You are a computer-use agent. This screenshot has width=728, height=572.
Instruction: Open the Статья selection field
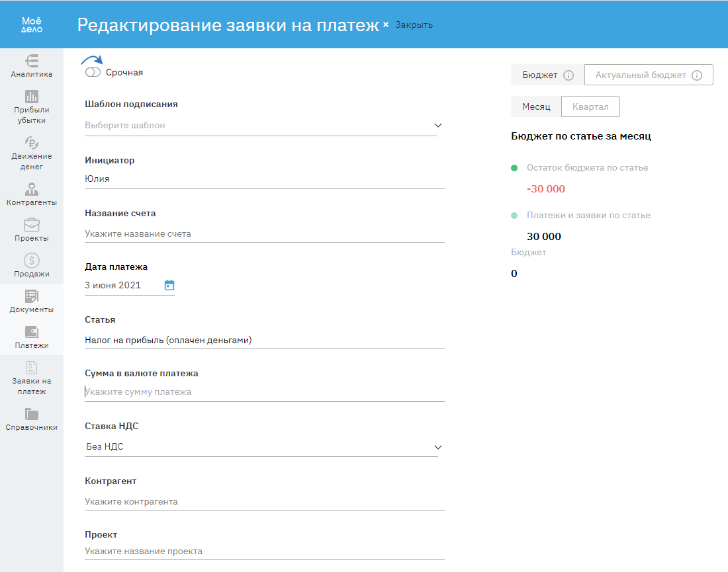[x=264, y=341]
